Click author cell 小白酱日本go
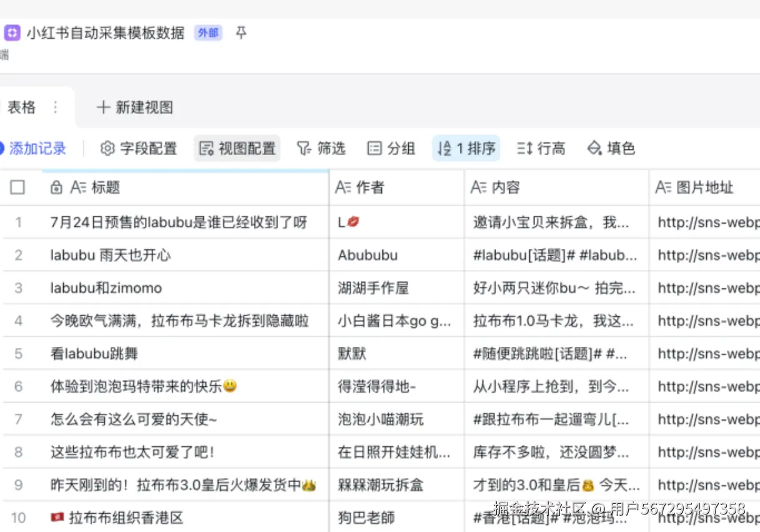 click(396, 321)
